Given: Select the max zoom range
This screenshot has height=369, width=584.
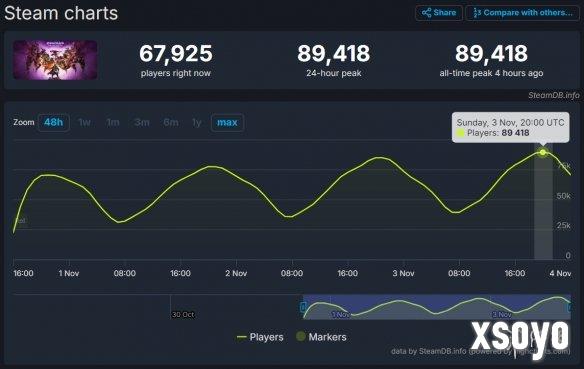Looking at the screenshot, I should click(x=227, y=123).
